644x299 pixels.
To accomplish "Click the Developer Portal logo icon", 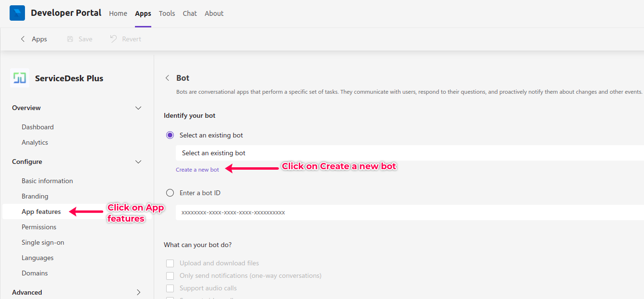I will (17, 13).
